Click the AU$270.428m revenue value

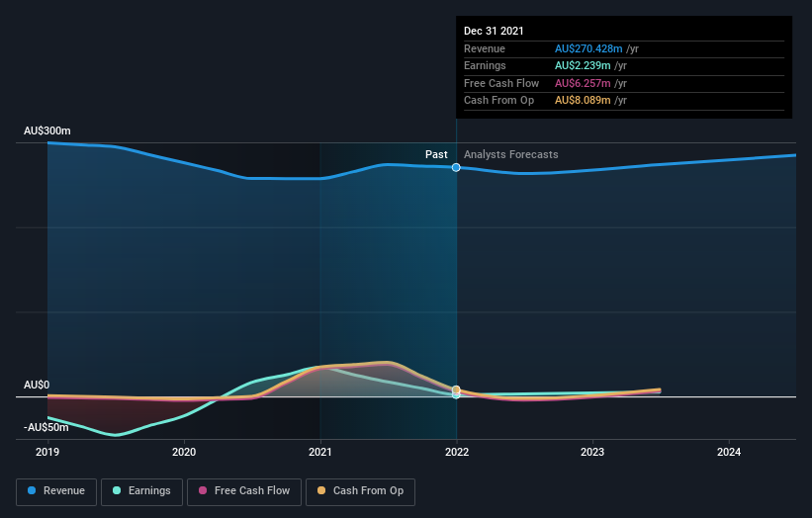pyautogui.click(x=588, y=48)
